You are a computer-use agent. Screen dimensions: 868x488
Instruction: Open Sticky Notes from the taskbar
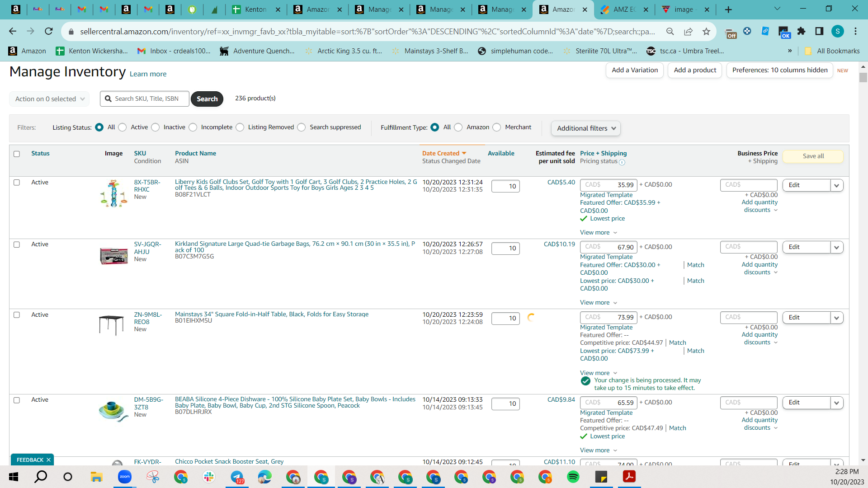point(601,477)
